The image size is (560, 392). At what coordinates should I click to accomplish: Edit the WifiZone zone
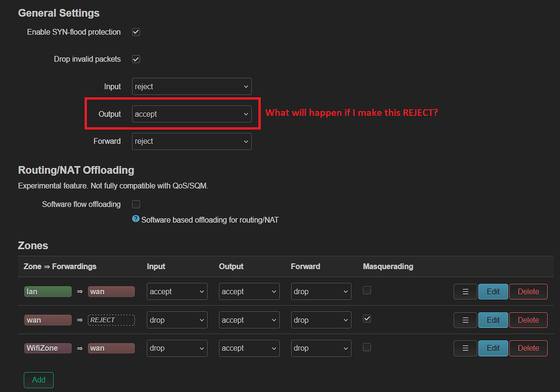(493, 348)
